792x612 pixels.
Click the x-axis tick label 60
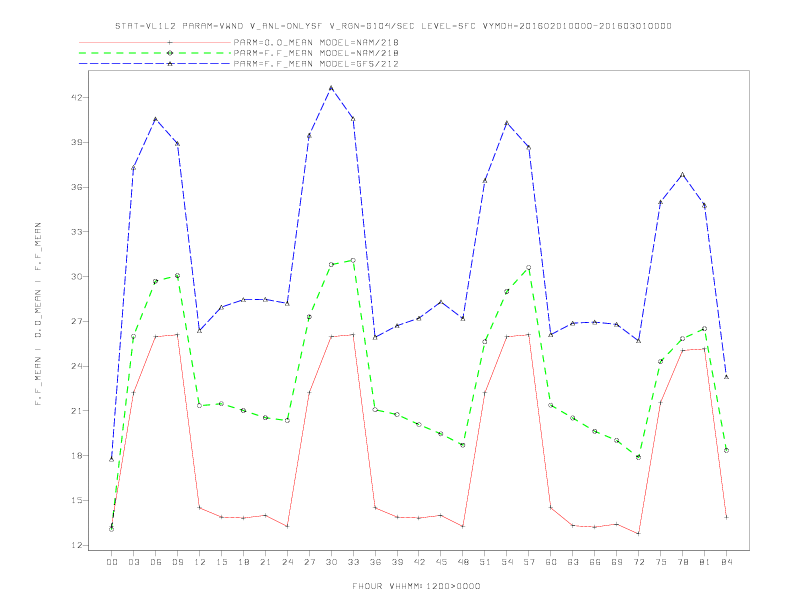click(x=551, y=562)
